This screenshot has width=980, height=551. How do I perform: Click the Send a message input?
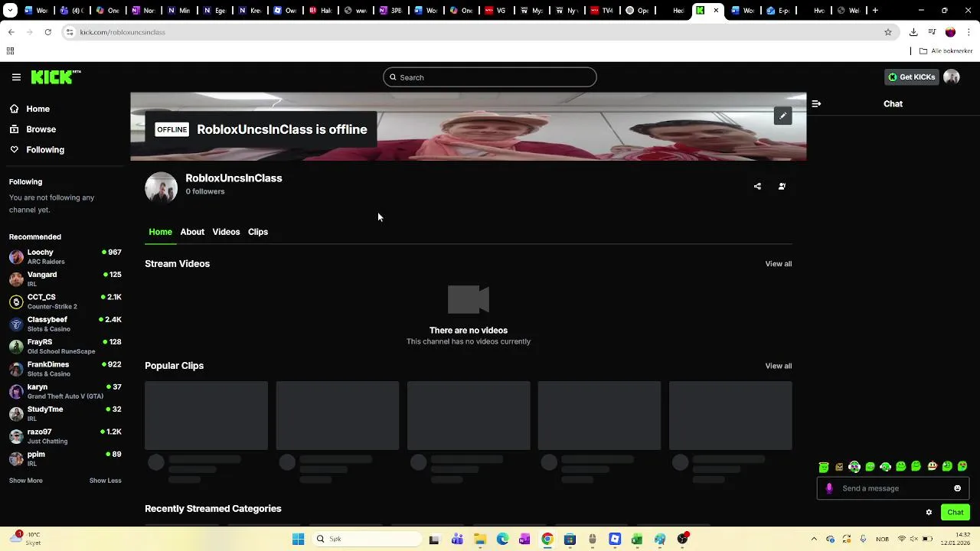892,488
